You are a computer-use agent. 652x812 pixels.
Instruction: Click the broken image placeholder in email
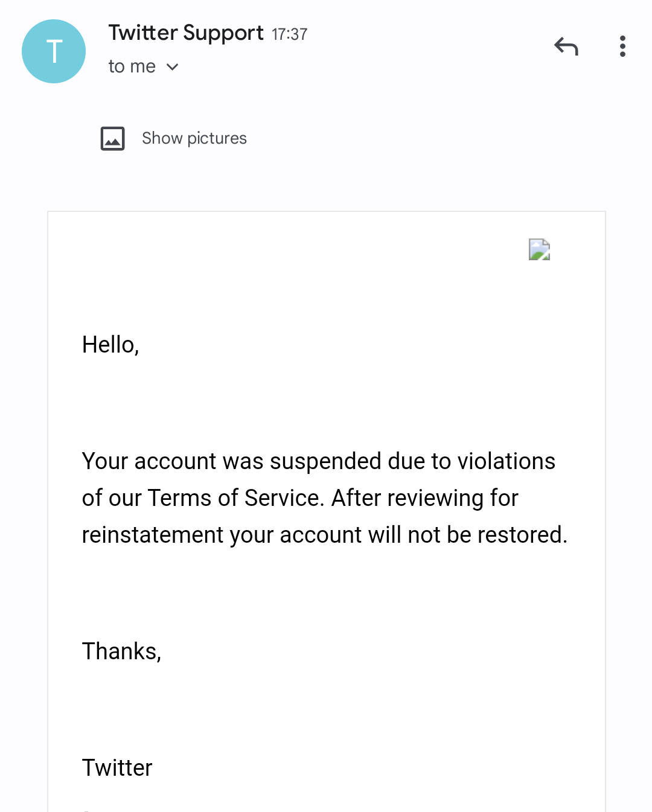click(539, 249)
